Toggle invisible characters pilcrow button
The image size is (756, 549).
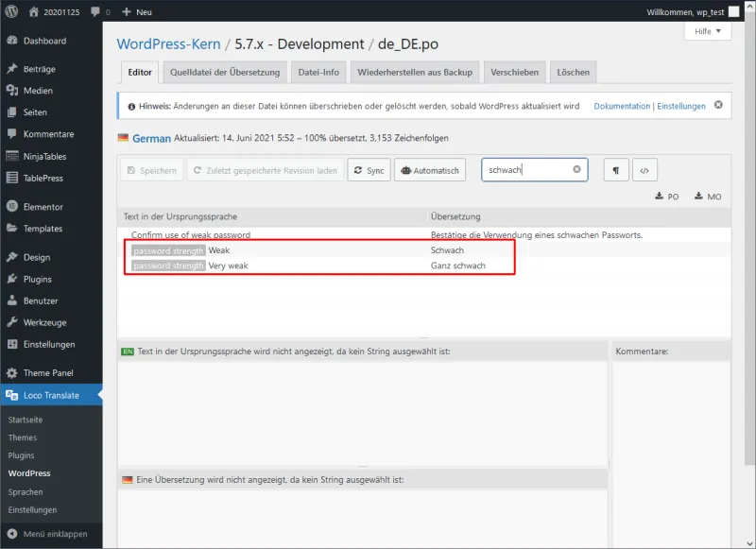tap(616, 170)
